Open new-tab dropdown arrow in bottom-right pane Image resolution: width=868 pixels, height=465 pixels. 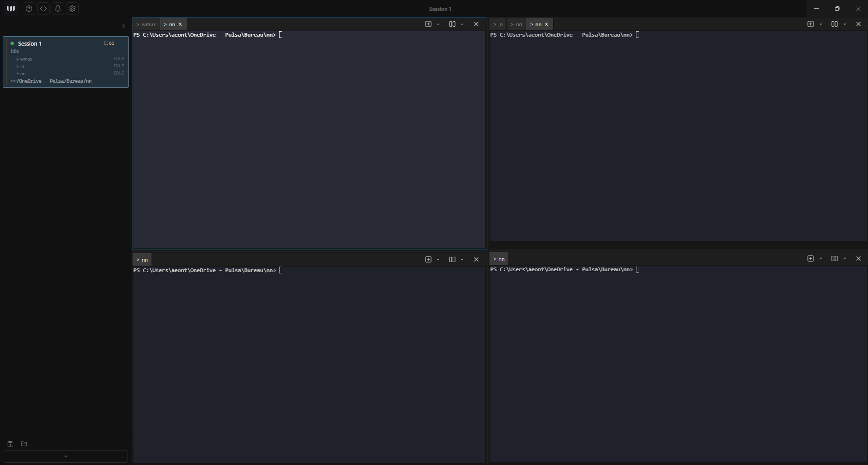click(821, 258)
